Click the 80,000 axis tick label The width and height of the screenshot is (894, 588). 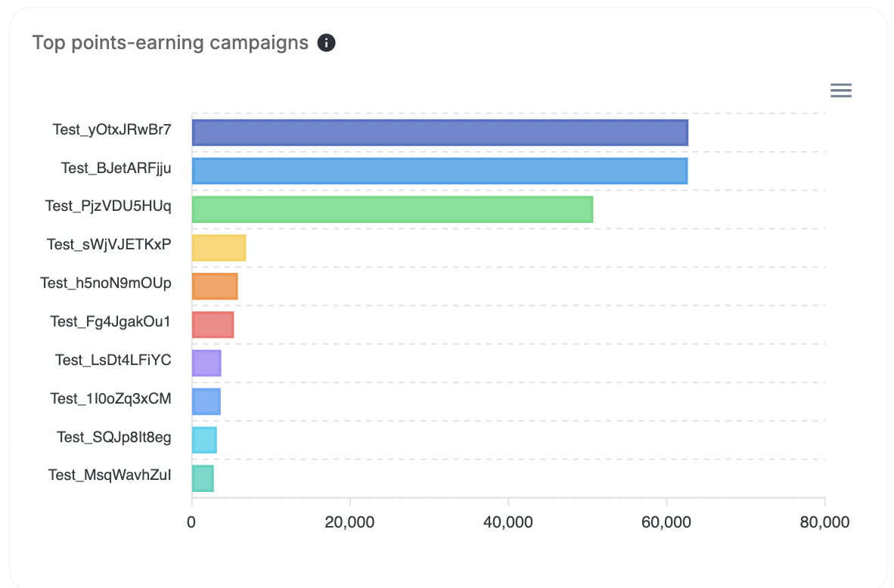[825, 521]
